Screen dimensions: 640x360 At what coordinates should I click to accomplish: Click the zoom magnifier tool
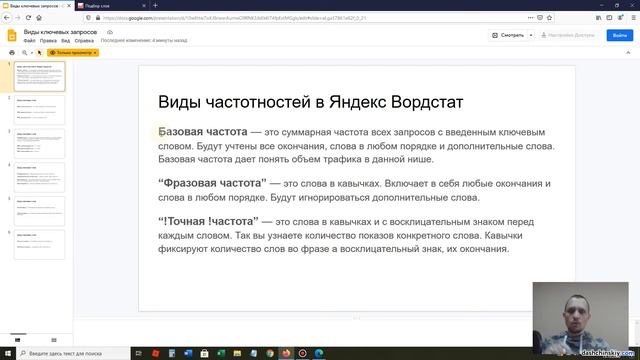pyautogui.click(x=24, y=53)
